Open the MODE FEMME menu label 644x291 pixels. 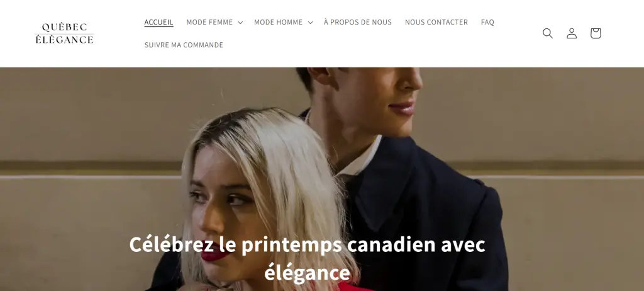209,22
